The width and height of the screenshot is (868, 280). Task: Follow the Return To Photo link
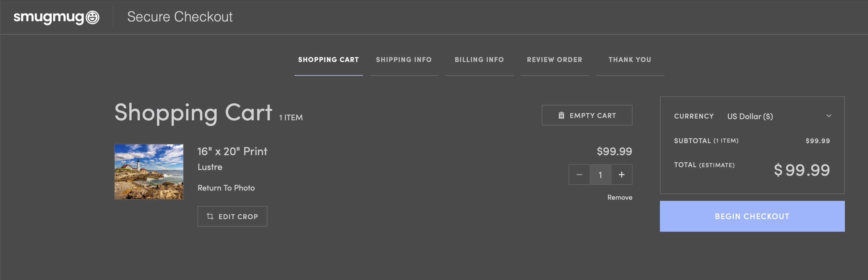coord(226,188)
